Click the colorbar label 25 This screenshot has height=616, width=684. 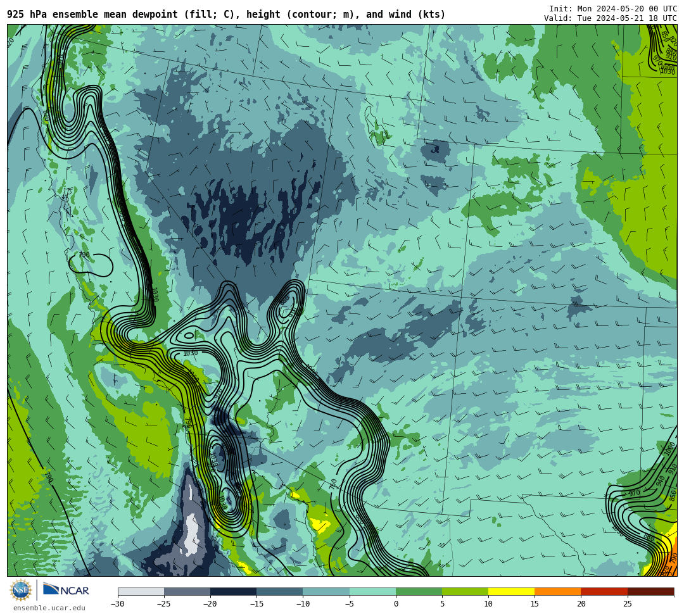tap(627, 604)
